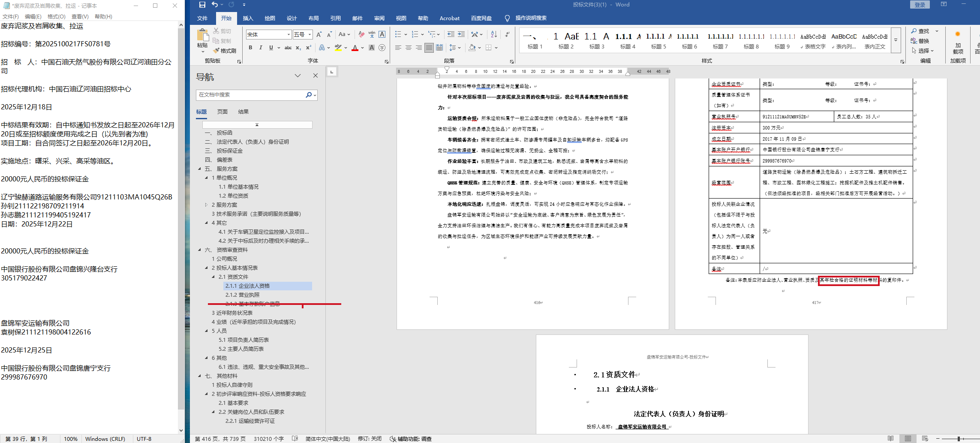Collapse the 五、服务方案 heading in navigation
The image size is (980, 443).
[199, 169]
